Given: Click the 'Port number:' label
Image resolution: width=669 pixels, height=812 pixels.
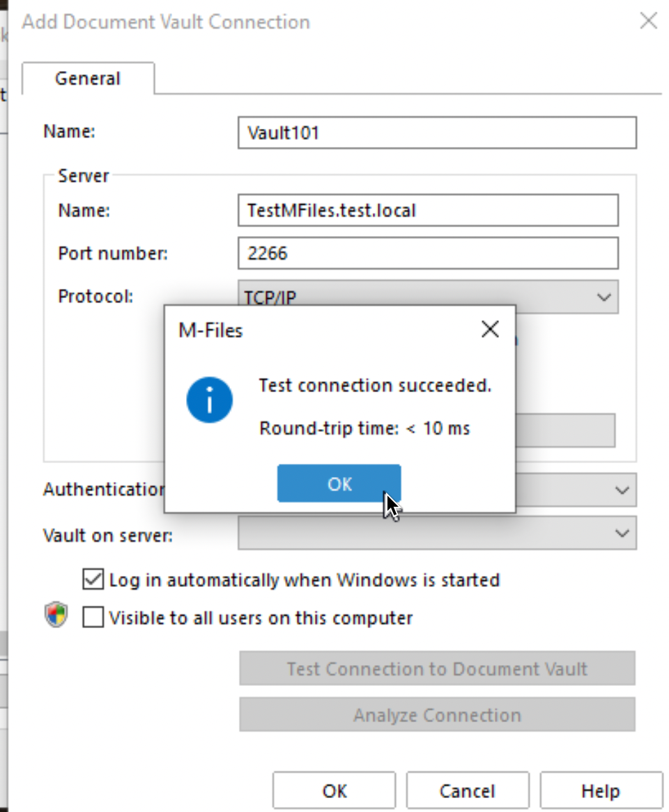Looking at the screenshot, I should [113, 253].
